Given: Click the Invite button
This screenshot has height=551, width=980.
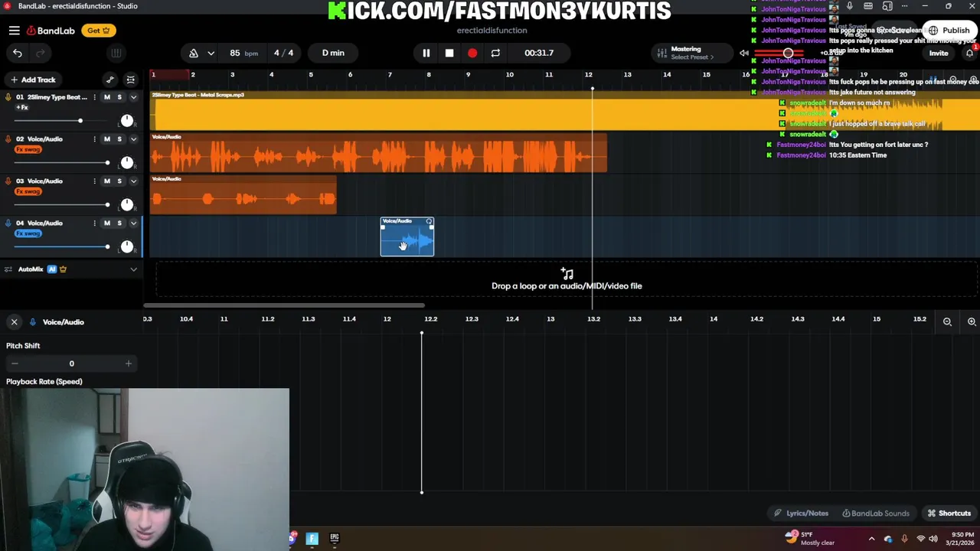Looking at the screenshot, I should [939, 53].
